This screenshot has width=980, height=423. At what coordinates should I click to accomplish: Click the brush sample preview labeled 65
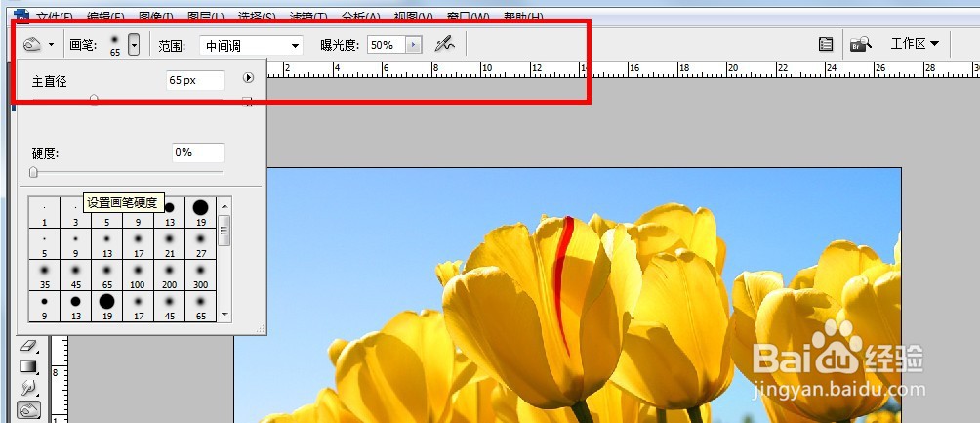pos(115,45)
